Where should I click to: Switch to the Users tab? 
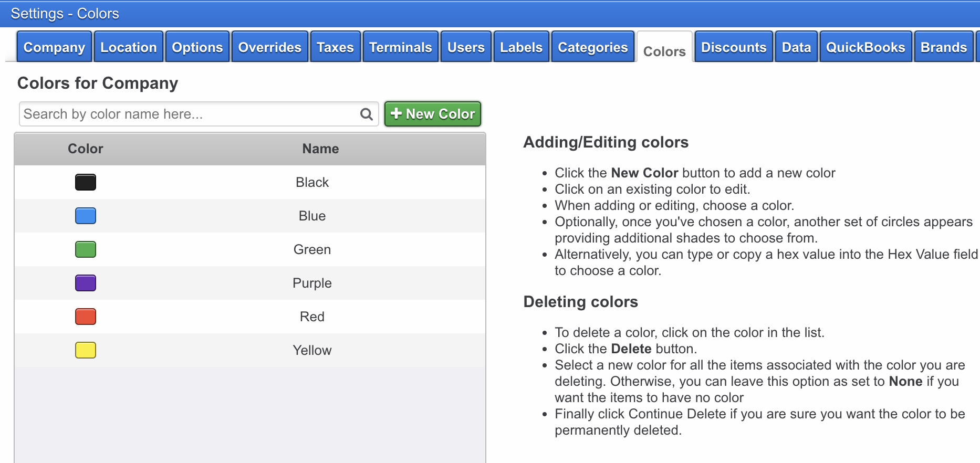466,47
